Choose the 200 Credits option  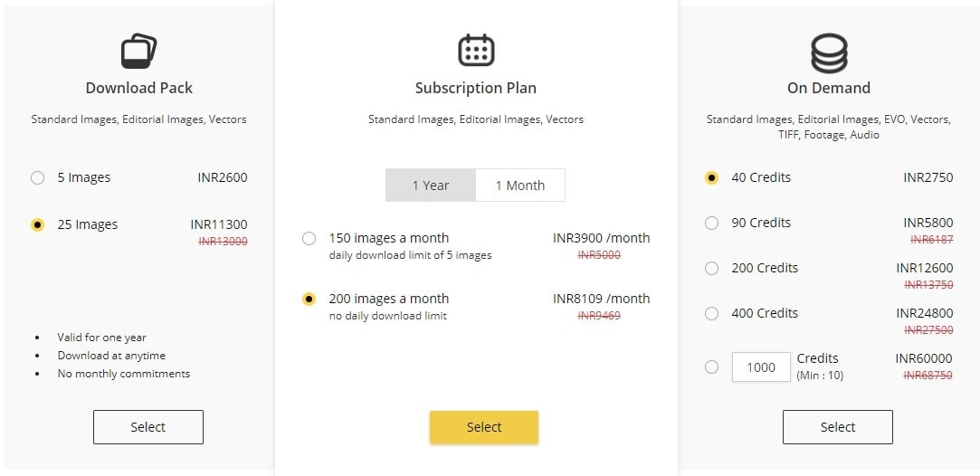tap(711, 269)
